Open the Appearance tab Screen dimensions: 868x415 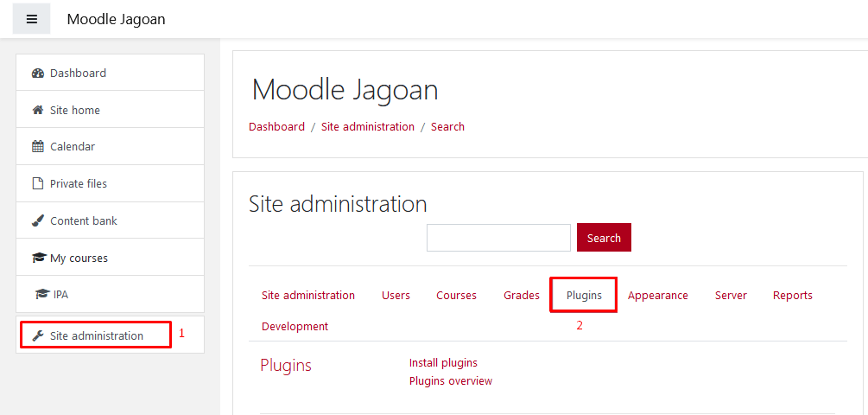point(657,296)
